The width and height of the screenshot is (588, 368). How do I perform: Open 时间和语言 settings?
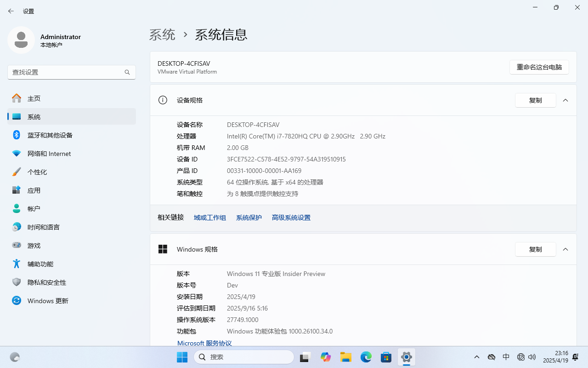pos(72,227)
